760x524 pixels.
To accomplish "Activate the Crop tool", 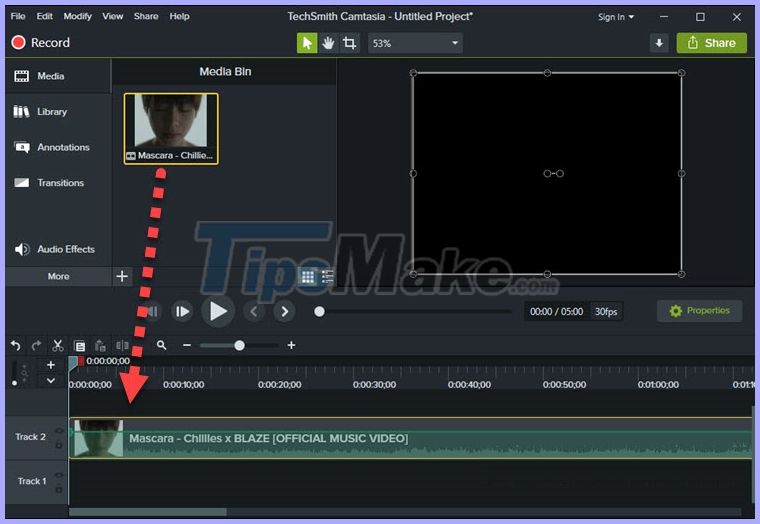I will click(349, 43).
